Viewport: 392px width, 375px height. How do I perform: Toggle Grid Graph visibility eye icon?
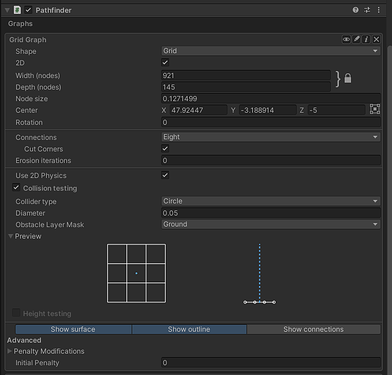tap(346, 39)
